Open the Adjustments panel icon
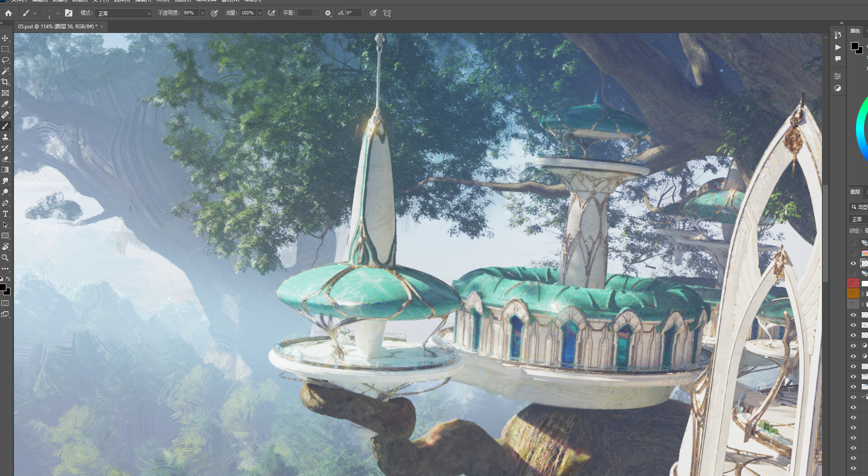Screen dimensions: 868x476 tap(838, 88)
